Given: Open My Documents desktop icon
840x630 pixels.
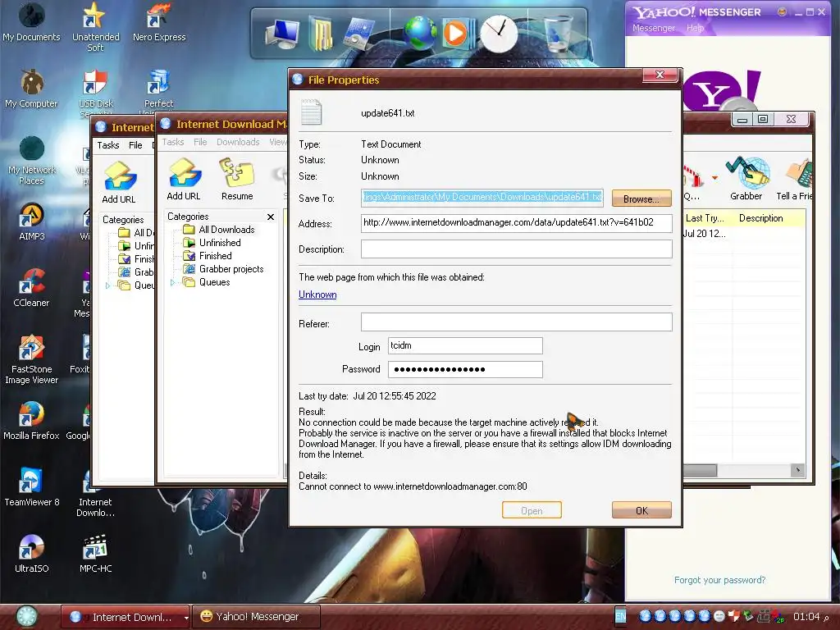Looking at the screenshot, I should click(x=31, y=22).
